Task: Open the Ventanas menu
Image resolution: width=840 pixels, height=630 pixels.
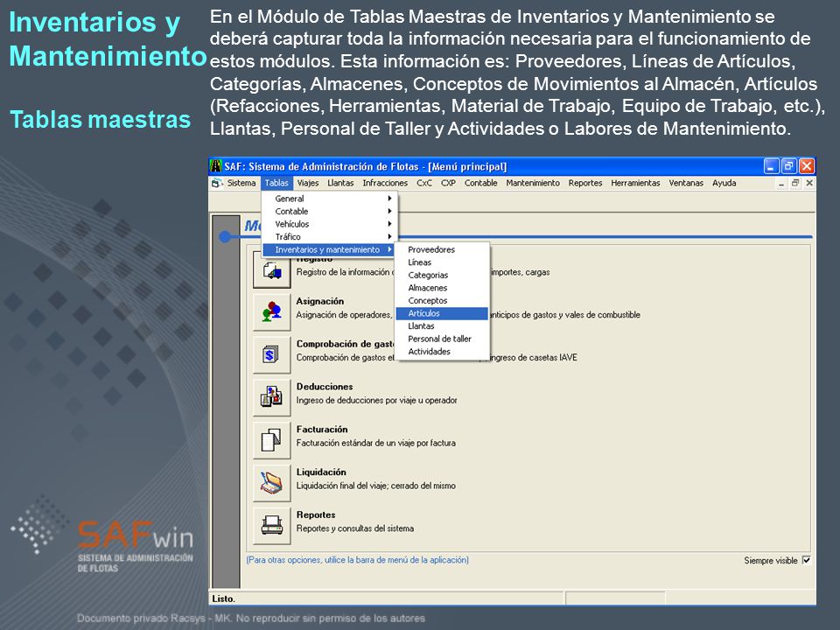Action: coord(686,183)
